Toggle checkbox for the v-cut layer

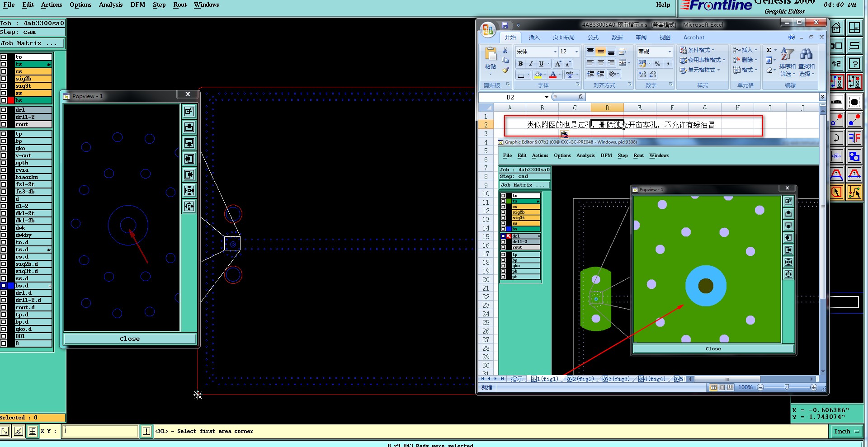click(x=4, y=155)
